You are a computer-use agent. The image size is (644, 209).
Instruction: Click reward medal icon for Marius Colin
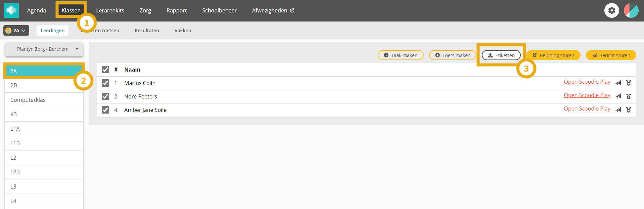click(x=629, y=83)
